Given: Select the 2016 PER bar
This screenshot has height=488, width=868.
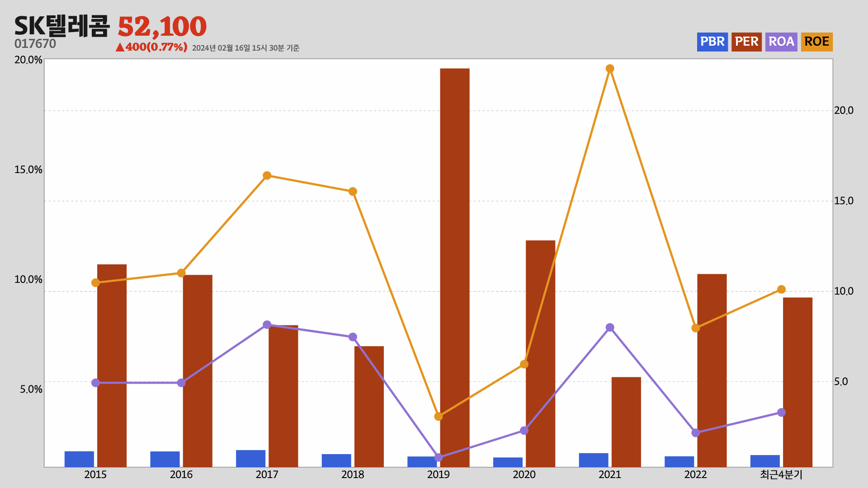Looking at the screenshot, I should click(198, 371).
